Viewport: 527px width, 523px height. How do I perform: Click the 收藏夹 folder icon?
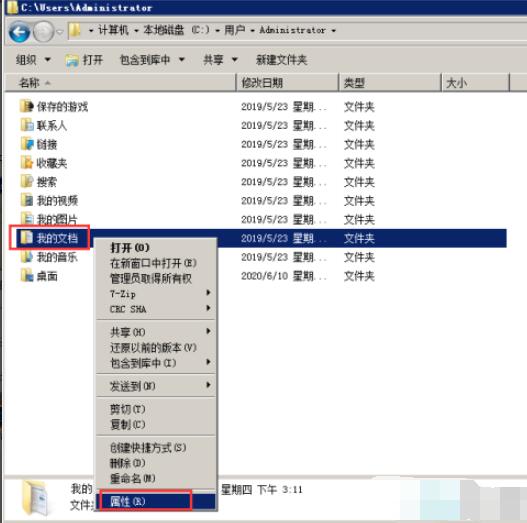pyautogui.click(x=27, y=163)
